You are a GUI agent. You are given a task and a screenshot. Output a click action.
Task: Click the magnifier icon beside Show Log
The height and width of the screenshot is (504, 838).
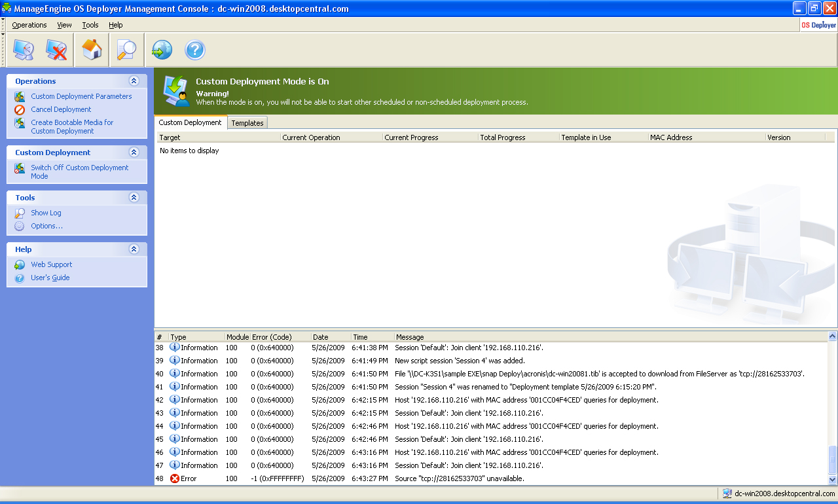click(x=20, y=213)
